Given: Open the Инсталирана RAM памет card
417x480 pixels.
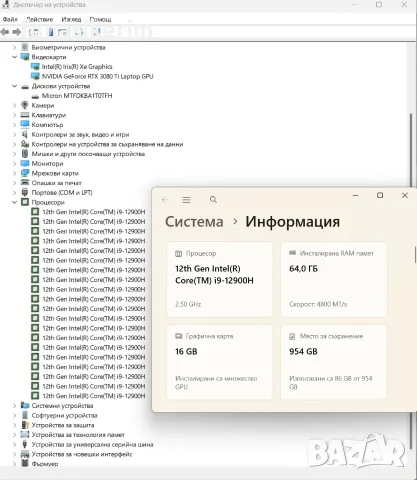Looking at the screenshot, I should point(334,279).
